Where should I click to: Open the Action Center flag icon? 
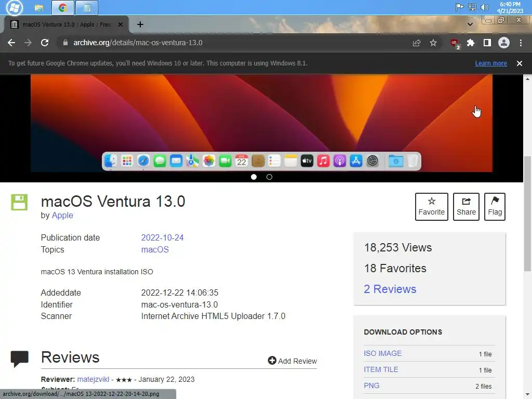tap(459, 7)
